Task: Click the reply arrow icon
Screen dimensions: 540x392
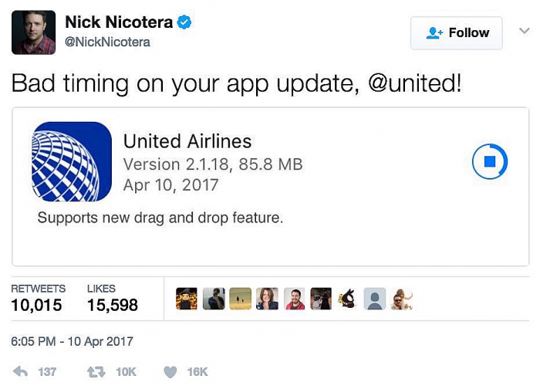Action: pos(20,372)
